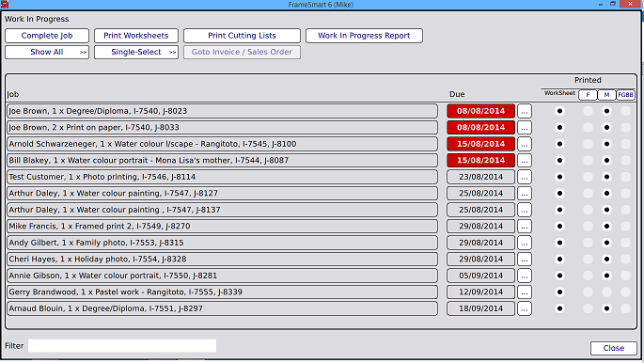Restore down the FrameSmart 6 window
The image size is (644, 363).
613,4
